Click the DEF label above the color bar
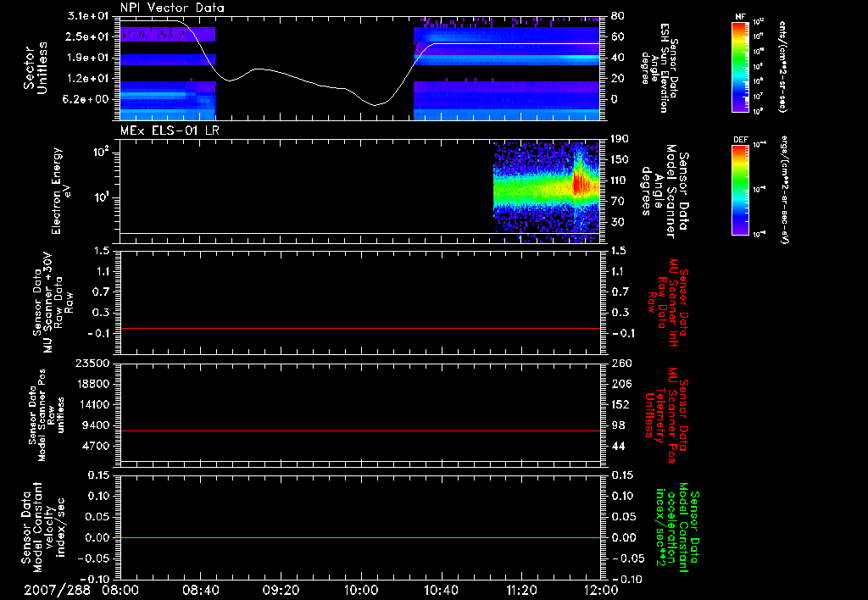The image size is (868, 600). pyautogui.click(x=741, y=140)
